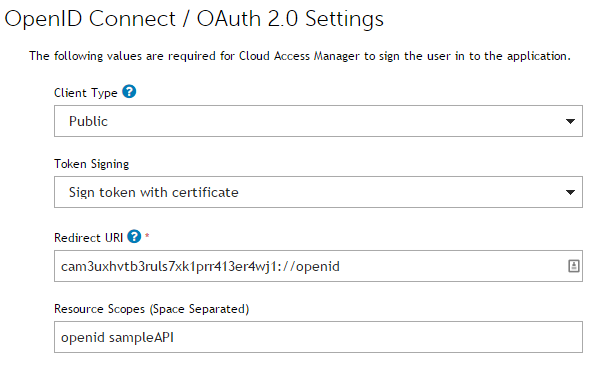Viewport: 606px width, 379px height.
Task: Expand the Client Type dropdown arrow
Action: pos(570,121)
